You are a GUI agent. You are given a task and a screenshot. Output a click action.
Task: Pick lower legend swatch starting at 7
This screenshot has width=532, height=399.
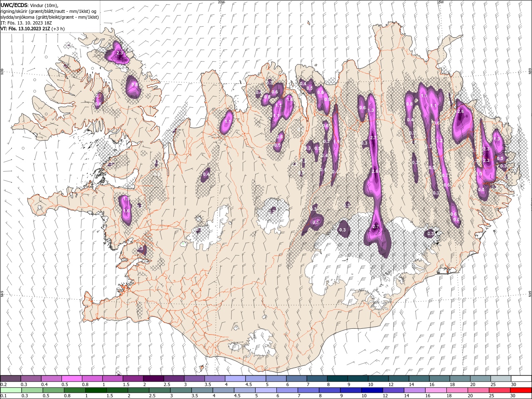308,390
